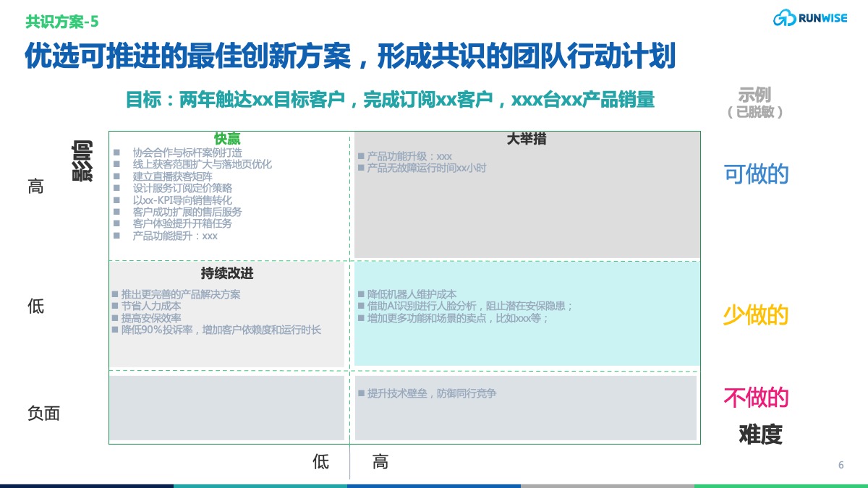Viewport: 868px width, 488px height.
Task: Click the page number 6
Action: [841, 465]
